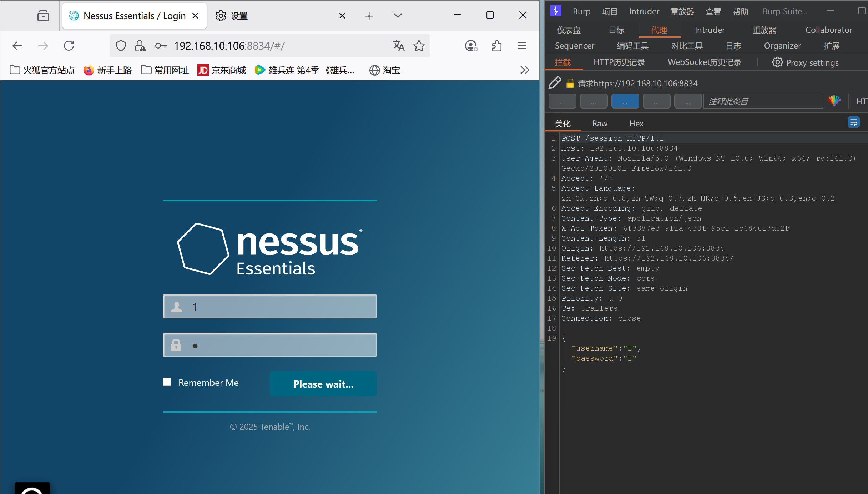
Task: Open the HTTP历史记录 sub-tab
Action: click(x=619, y=62)
